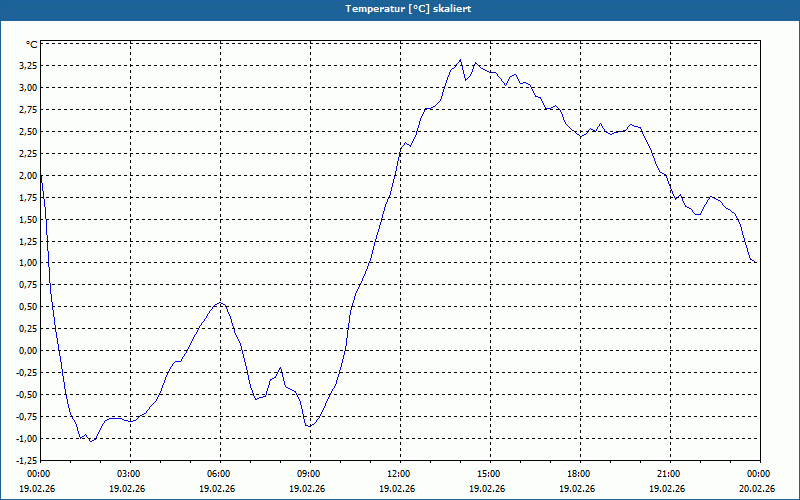Click the 09:00 time axis label
This screenshot has width=800, height=500.
(x=310, y=474)
